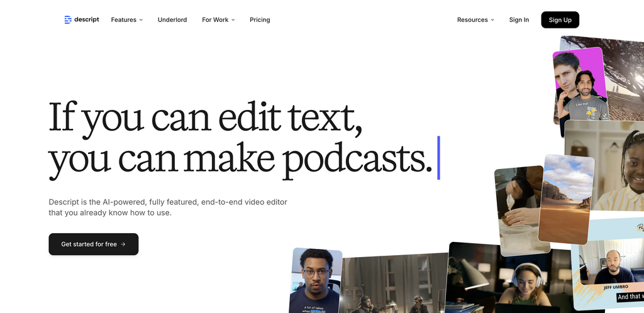This screenshot has height=313, width=644.
Task: Click the arrow icon in Get started button
Action: coord(123,244)
